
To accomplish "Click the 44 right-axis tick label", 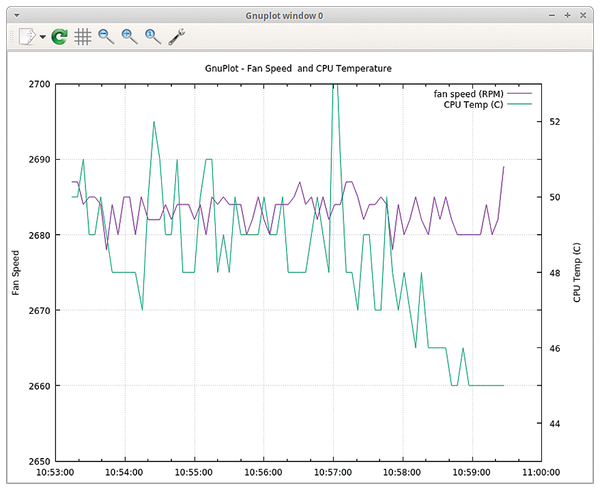I will pyautogui.click(x=554, y=423).
